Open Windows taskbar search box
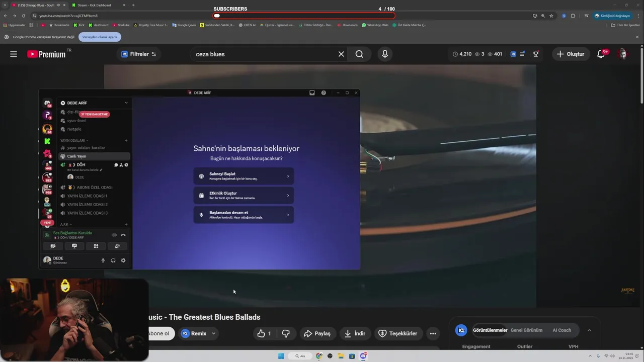 [x=301, y=356]
